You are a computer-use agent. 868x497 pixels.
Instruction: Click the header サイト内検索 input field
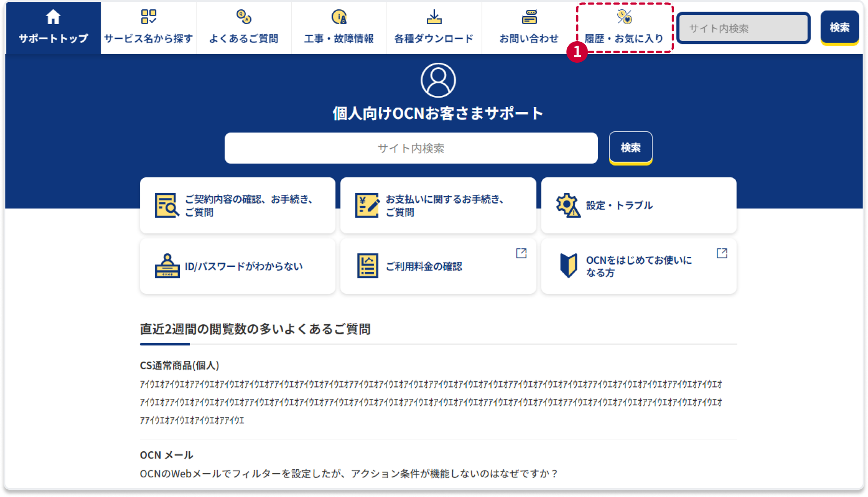[744, 28]
